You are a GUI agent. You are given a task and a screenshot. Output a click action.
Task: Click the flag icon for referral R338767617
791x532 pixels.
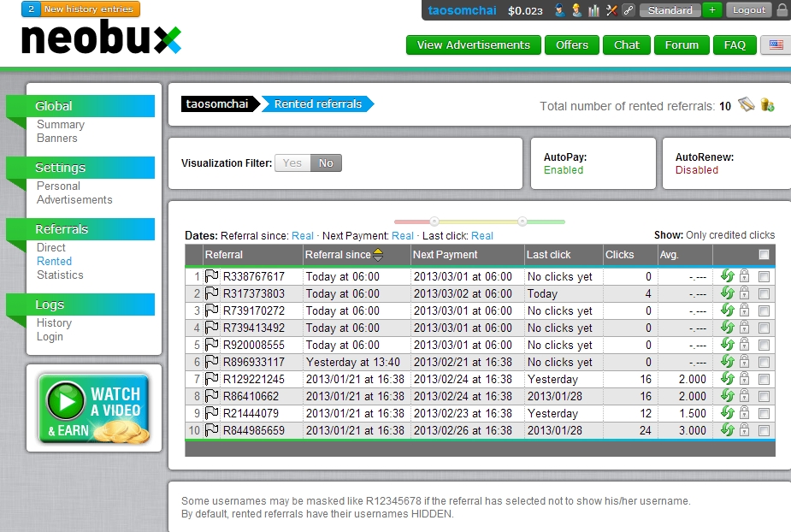click(212, 276)
